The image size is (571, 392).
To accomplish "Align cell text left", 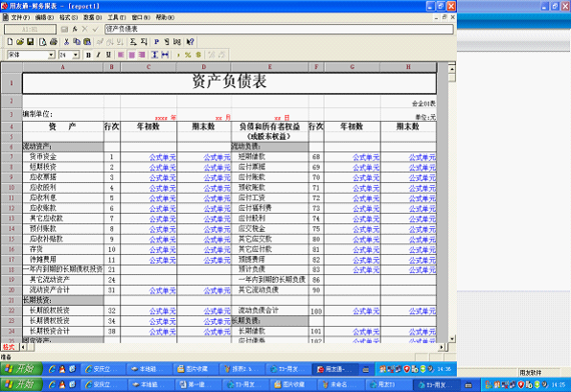I will tap(122, 55).
